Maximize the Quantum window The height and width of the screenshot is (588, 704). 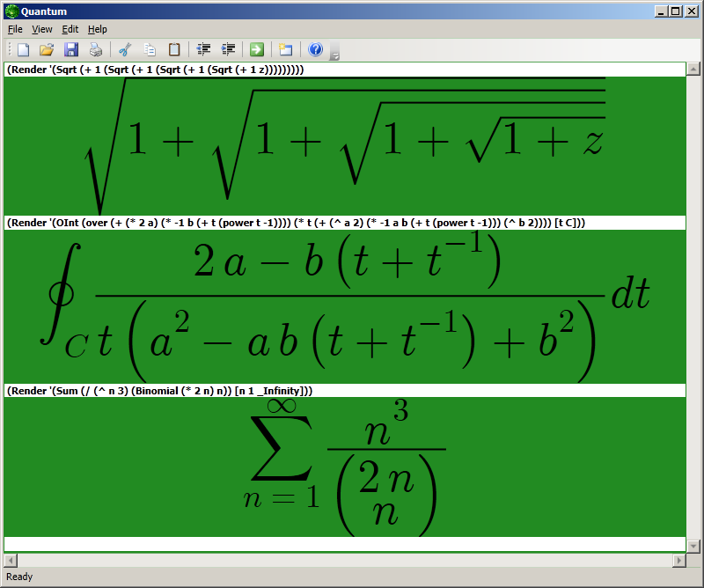(675, 11)
